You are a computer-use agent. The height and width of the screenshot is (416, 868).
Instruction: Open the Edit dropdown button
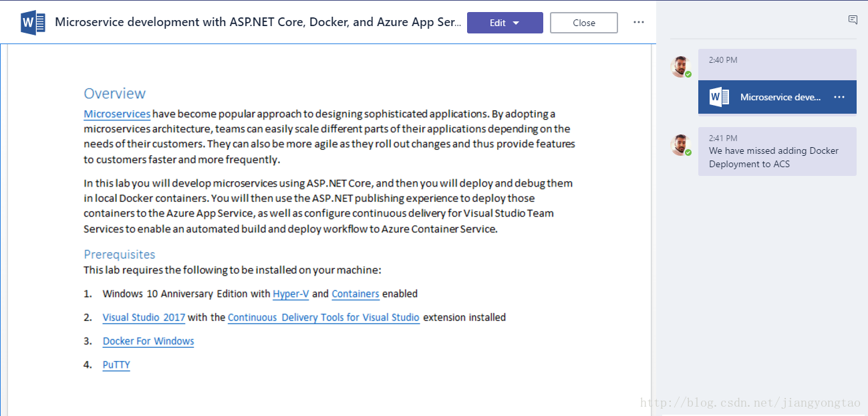tap(504, 23)
